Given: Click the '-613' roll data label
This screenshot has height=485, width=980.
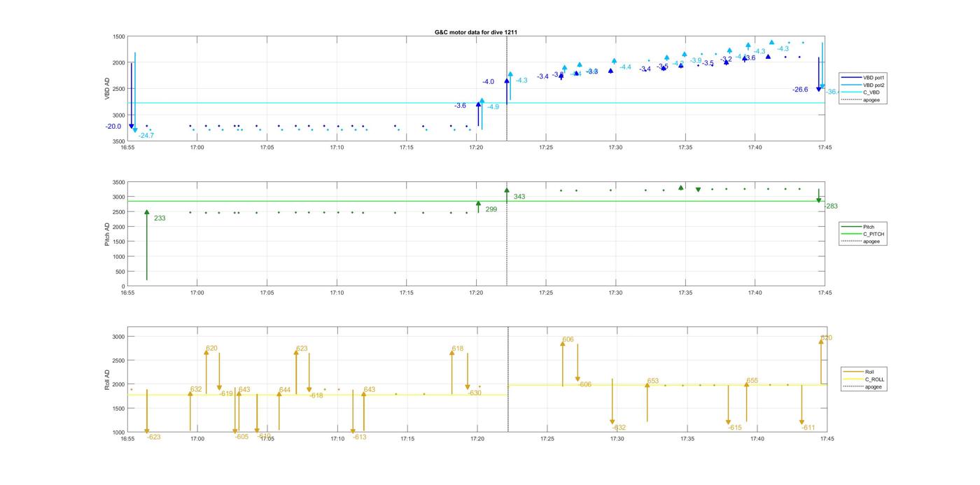Looking at the screenshot, I should coord(359,437).
